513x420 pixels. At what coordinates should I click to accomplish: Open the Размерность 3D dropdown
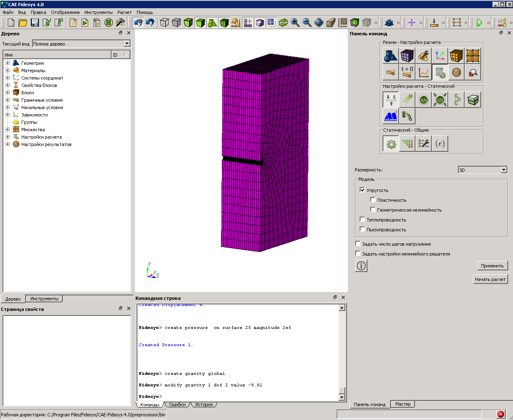[483, 170]
